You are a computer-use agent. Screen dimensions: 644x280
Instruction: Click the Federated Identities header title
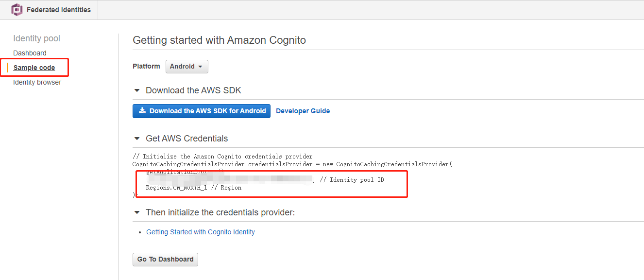coord(59,10)
